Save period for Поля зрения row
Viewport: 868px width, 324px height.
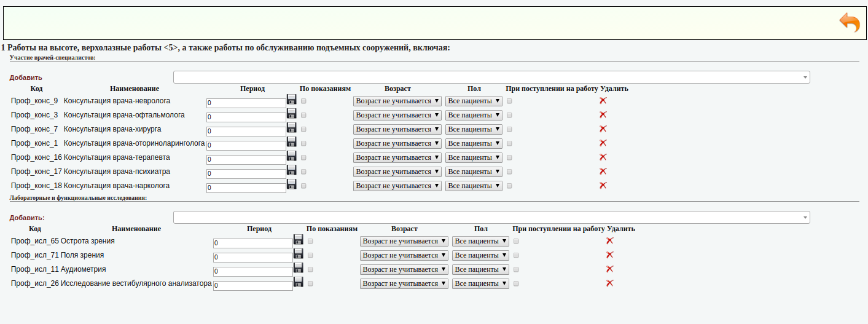point(299,253)
